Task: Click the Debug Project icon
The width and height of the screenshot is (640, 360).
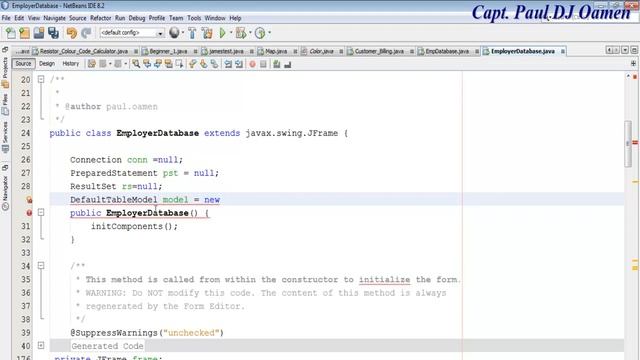Action: click(x=241, y=33)
